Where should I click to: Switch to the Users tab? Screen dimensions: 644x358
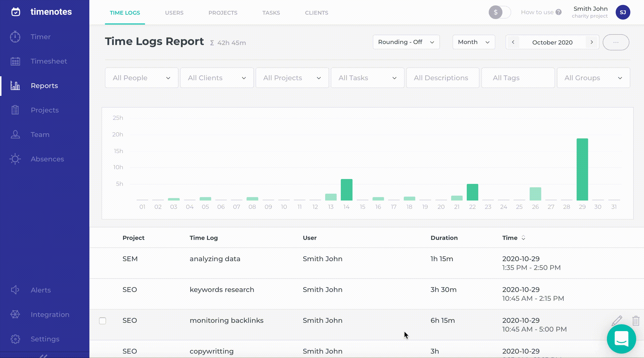click(174, 13)
